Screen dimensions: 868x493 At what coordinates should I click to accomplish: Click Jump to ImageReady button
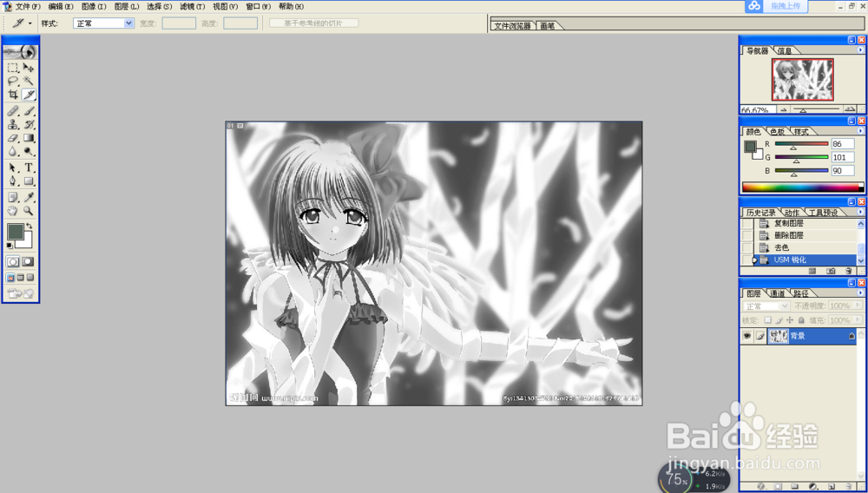(x=21, y=294)
